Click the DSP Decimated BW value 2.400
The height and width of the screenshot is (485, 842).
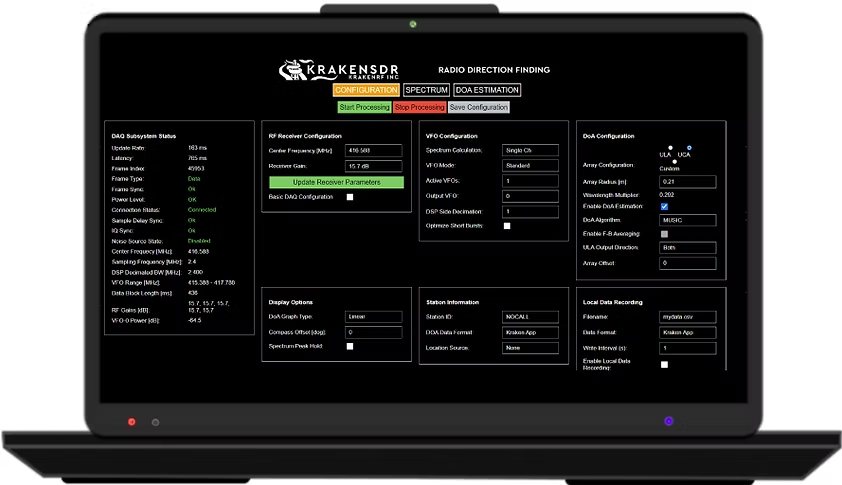click(x=195, y=272)
